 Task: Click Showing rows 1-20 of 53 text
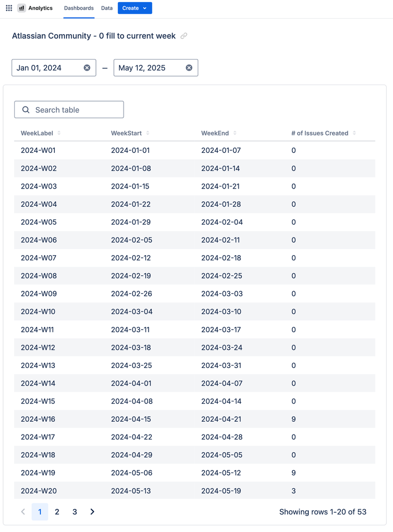point(323,512)
